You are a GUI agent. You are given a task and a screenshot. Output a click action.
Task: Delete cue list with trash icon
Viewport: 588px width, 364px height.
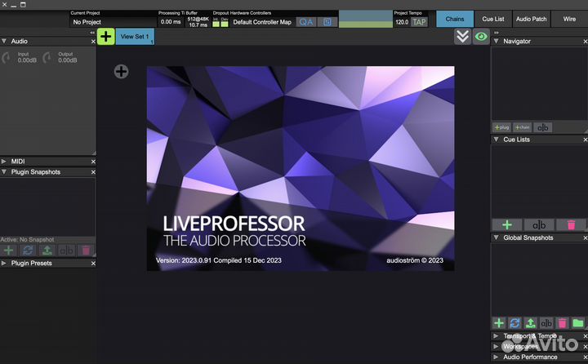[x=571, y=224]
